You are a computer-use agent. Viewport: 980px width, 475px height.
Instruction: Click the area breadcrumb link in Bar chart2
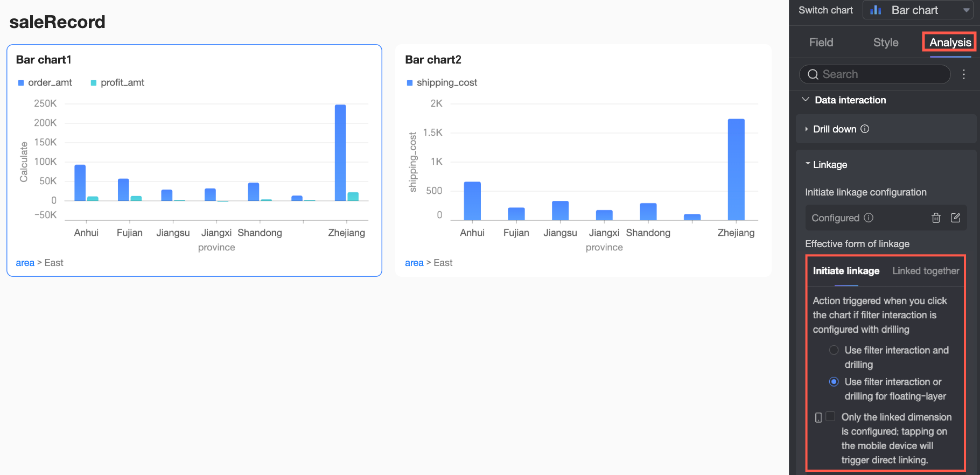tap(414, 263)
